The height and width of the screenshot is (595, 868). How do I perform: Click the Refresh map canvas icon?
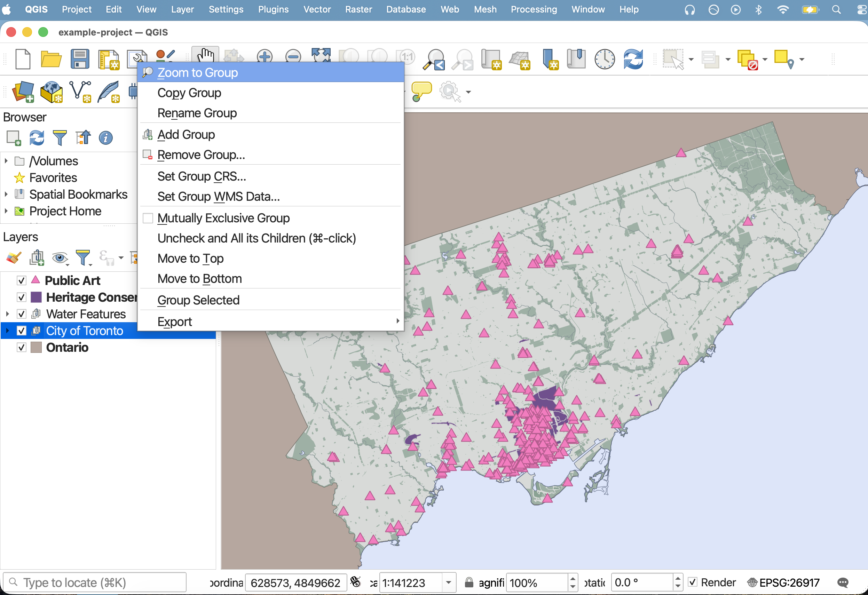[x=633, y=59]
